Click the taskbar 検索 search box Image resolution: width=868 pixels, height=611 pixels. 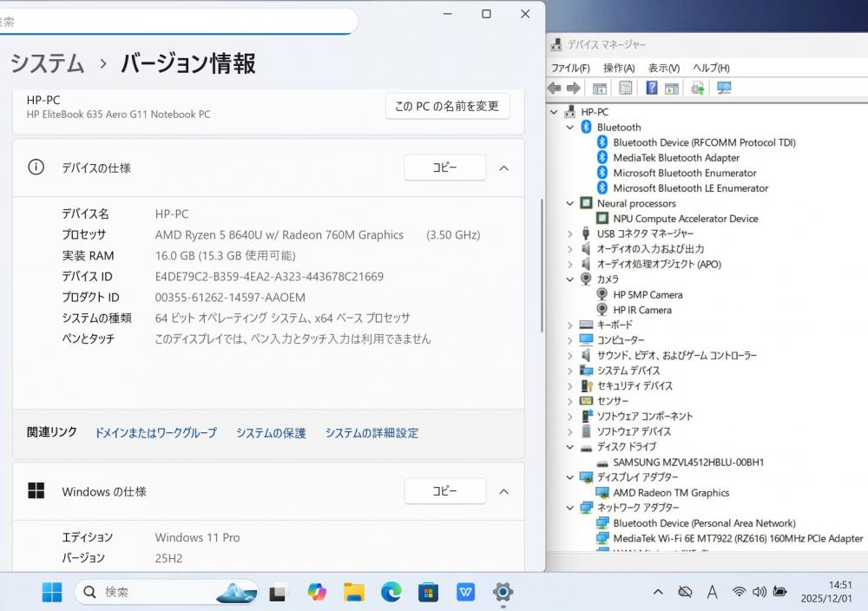point(165,592)
